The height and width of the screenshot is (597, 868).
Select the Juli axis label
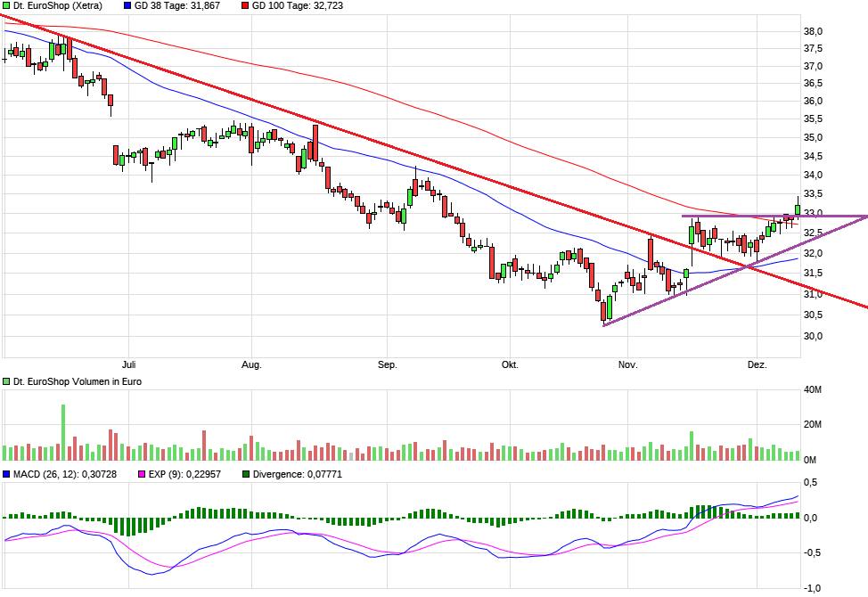[127, 364]
